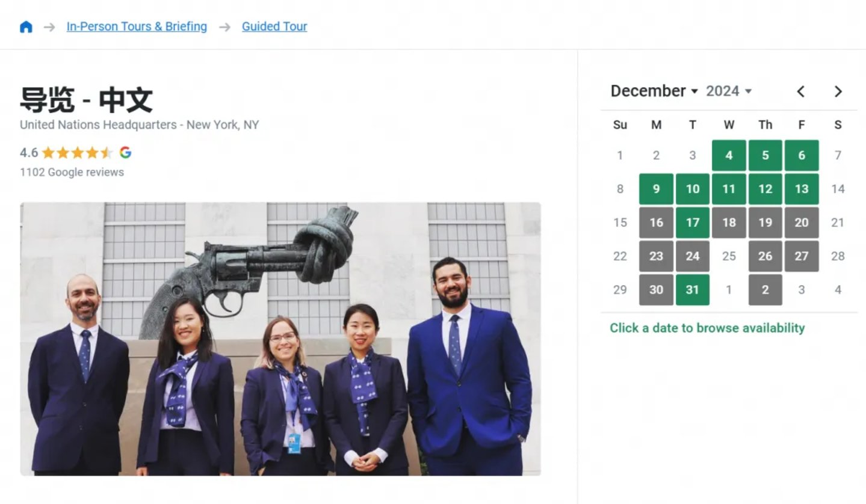Click the Google logo beside rating
866x504 pixels.
click(125, 153)
